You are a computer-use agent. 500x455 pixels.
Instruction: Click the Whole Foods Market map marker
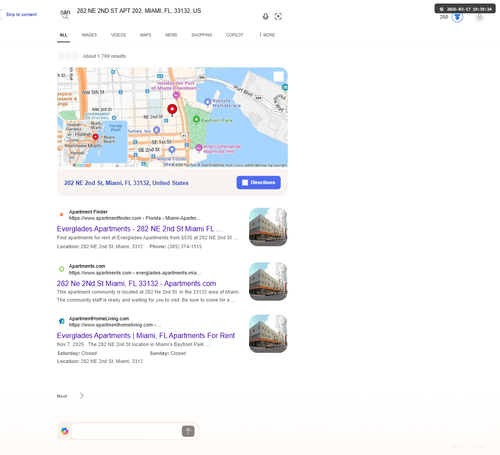172,150
